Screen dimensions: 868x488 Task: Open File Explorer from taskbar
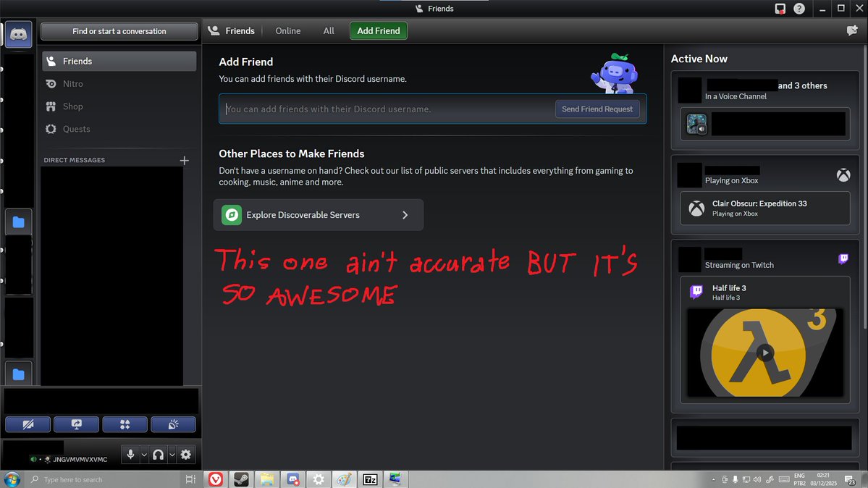(x=267, y=479)
